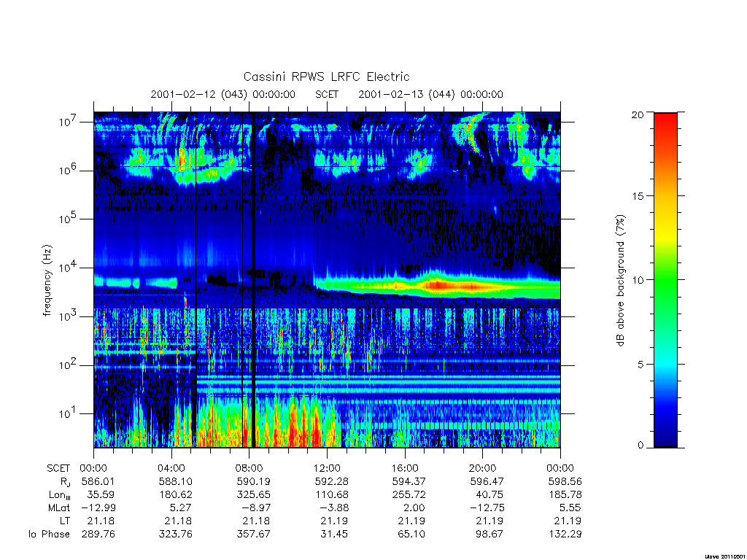
Task: Click the RJ value 598.56
Action: click(x=565, y=481)
